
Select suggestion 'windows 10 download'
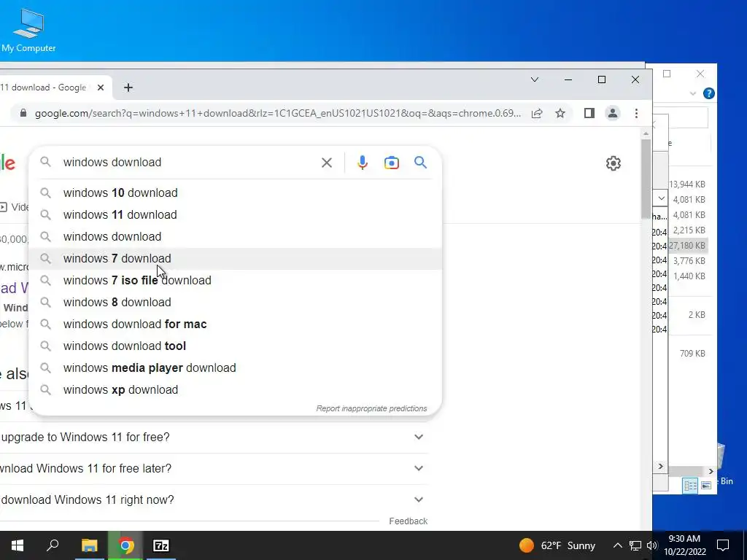click(x=236, y=192)
